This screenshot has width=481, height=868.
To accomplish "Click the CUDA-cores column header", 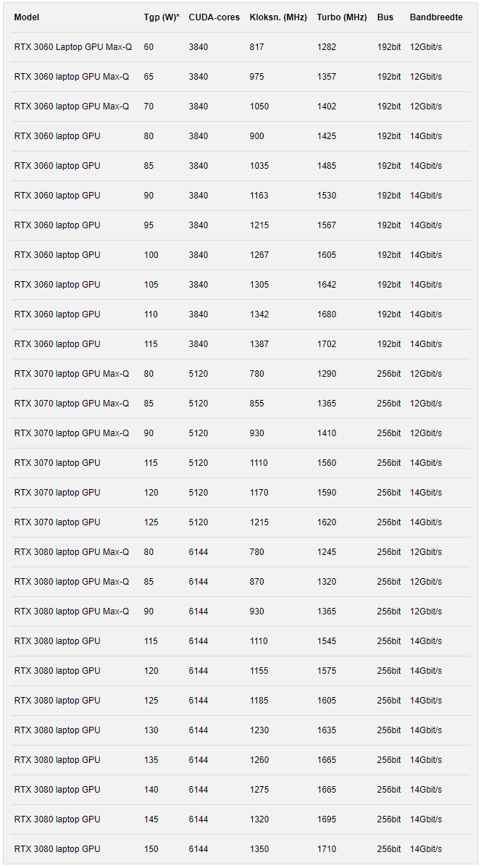I will click(214, 17).
